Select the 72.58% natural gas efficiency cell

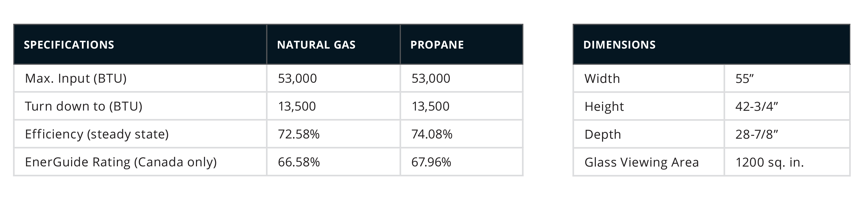[299, 134]
